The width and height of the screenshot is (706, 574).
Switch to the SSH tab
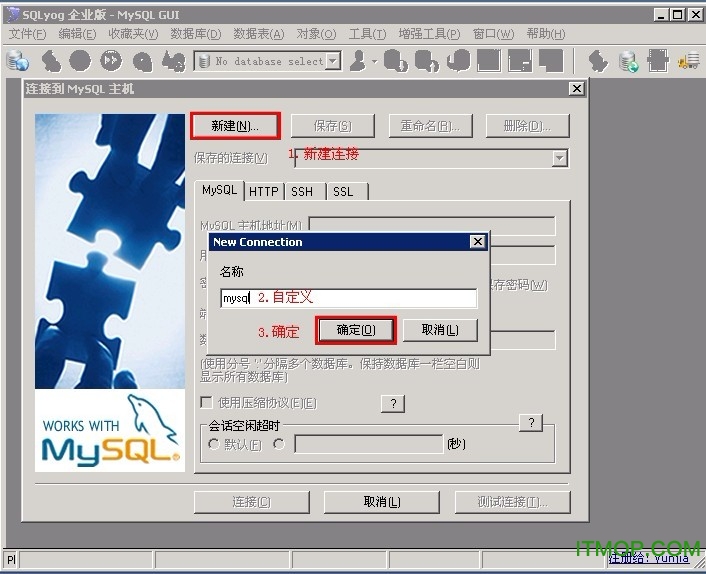coord(301,191)
